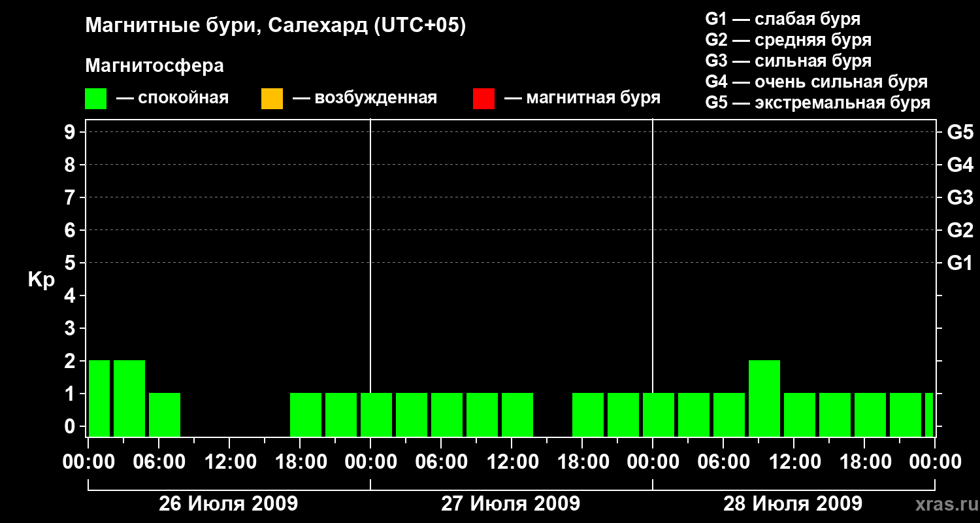Click the 'Kp' axis title
This screenshot has width=980, height=523.
click(41, 280)
